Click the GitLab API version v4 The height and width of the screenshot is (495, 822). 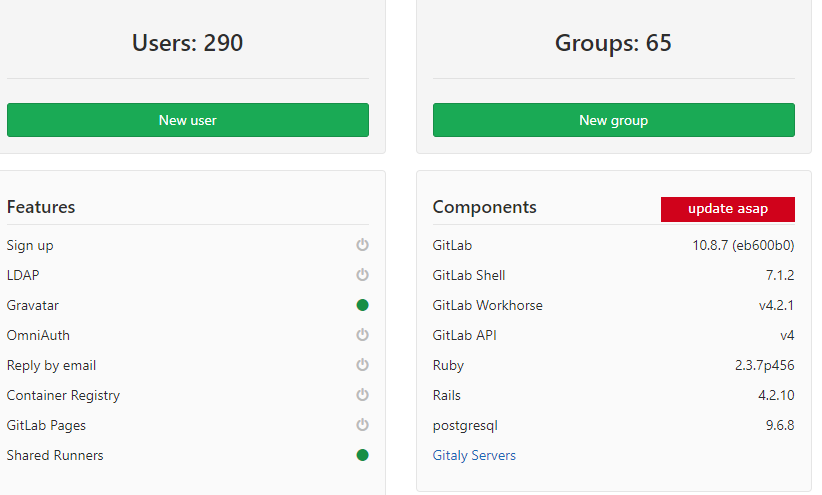point(787,335)
